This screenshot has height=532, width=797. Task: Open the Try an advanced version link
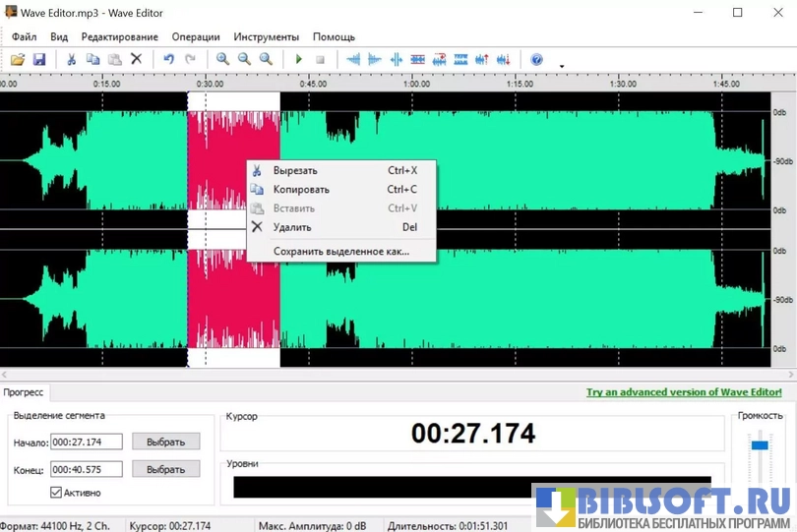688,391
